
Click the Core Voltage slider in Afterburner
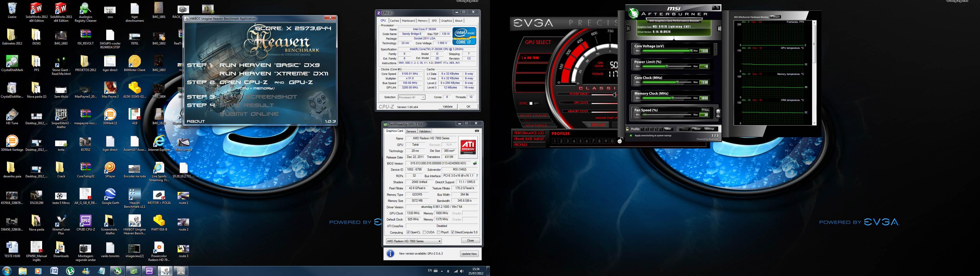[667, 51]
